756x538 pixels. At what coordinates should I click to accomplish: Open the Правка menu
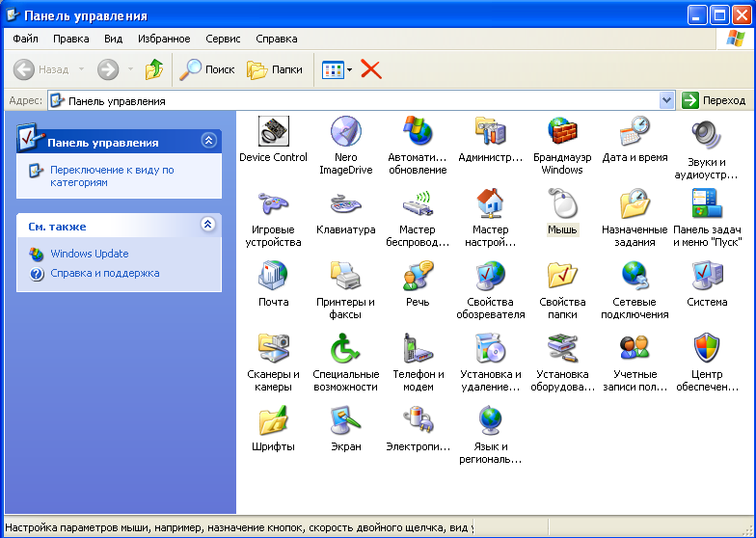pos(71,39)
